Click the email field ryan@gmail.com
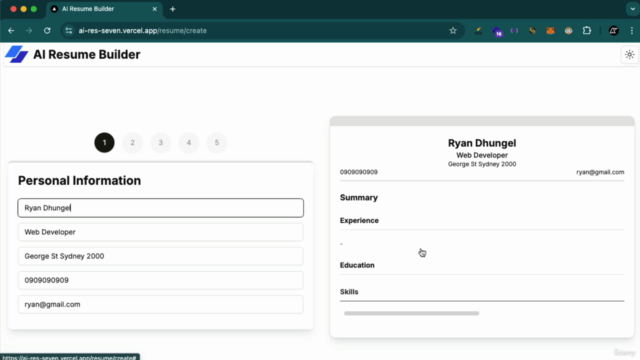The image size is (640, 360). [160, 304]
